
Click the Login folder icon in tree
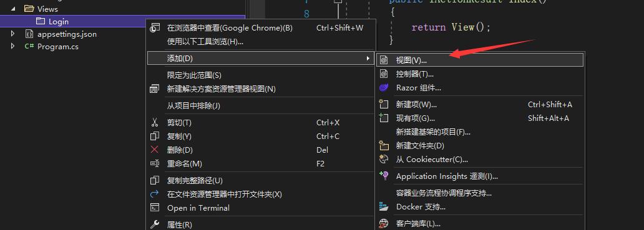click(x=40, y=21)
